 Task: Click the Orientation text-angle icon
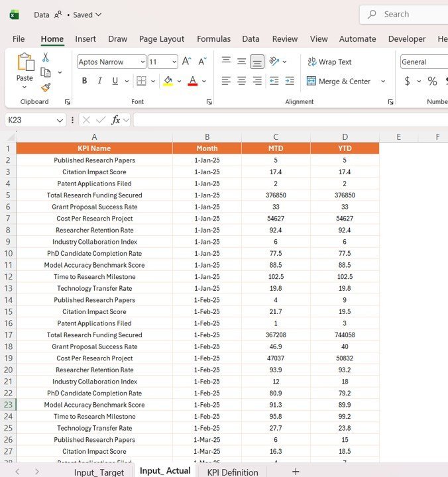274,62
